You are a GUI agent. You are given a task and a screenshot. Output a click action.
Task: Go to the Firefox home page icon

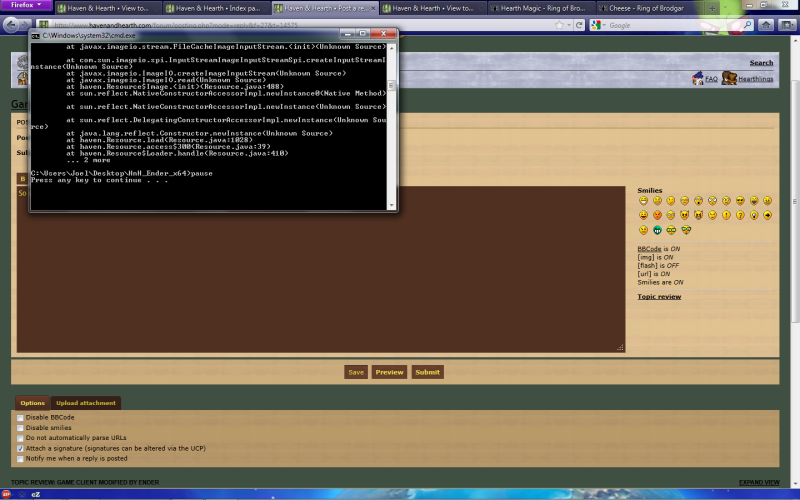(765, 24)
